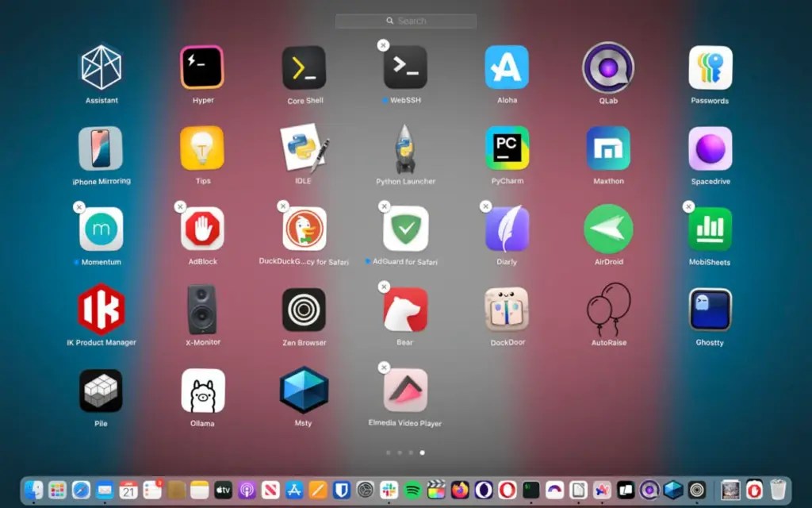
Task: Launch the Ghostty terminal
Action: (x=710, y=310)
